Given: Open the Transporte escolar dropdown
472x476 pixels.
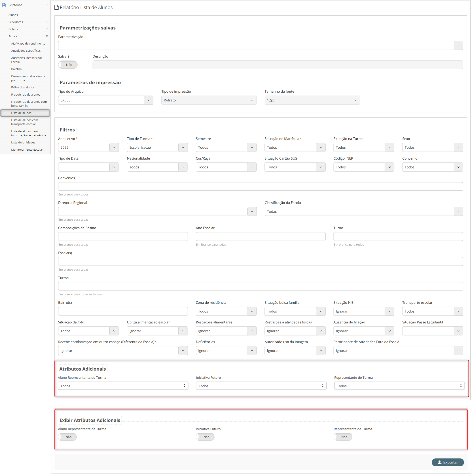Looking at the screenshot, I should coord(433,311).
